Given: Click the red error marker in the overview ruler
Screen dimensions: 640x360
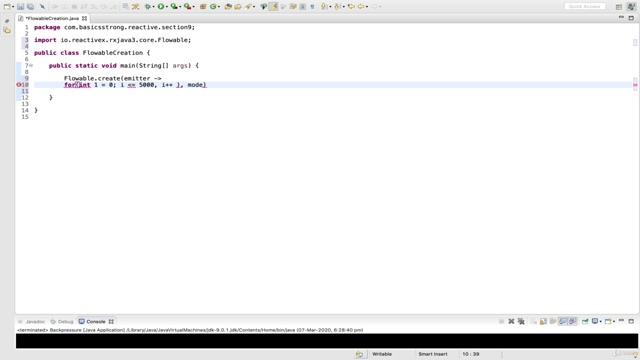Looking at the screenshot, I should 635,85.
